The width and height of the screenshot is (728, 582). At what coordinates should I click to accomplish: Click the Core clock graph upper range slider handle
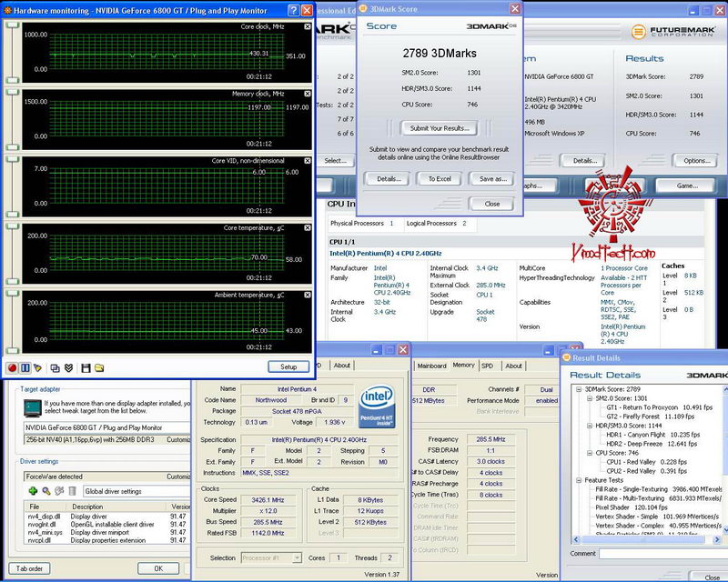click(x=13, y=25)
